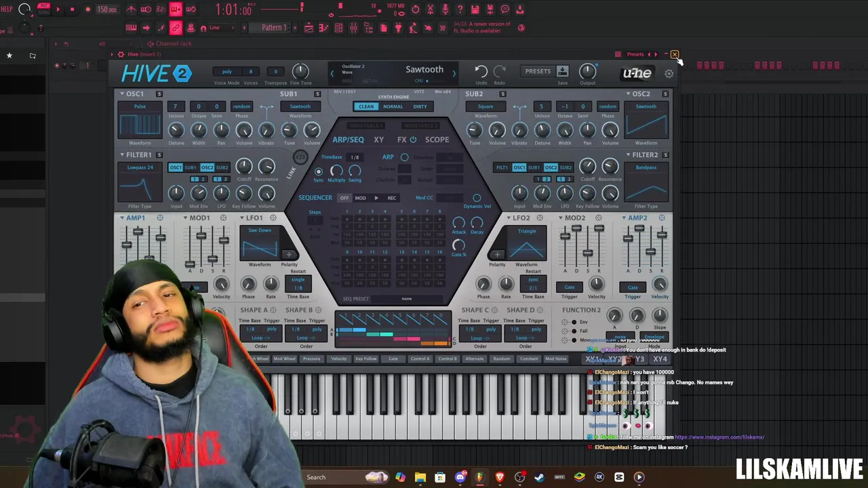Expand the FILTER1 panel menu

pos(122,155)
